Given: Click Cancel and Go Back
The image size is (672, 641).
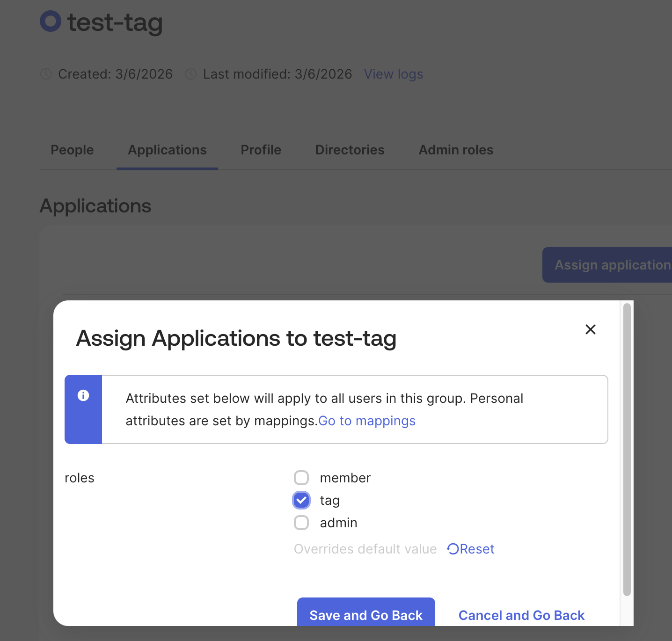Looking at the screenshot, I should point(521,615).
